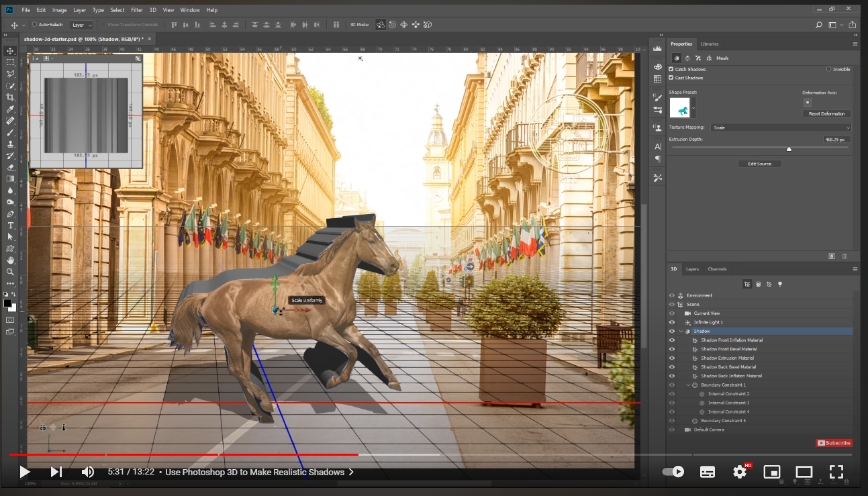
Task: Open the Texture Mapping Scale dropdown
Action: [x=779, y=127]
